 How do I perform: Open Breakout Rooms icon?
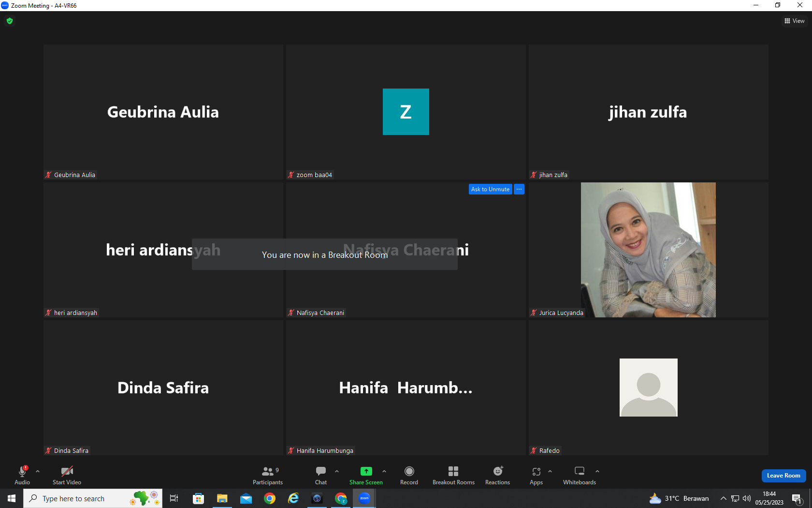(453, 471)
